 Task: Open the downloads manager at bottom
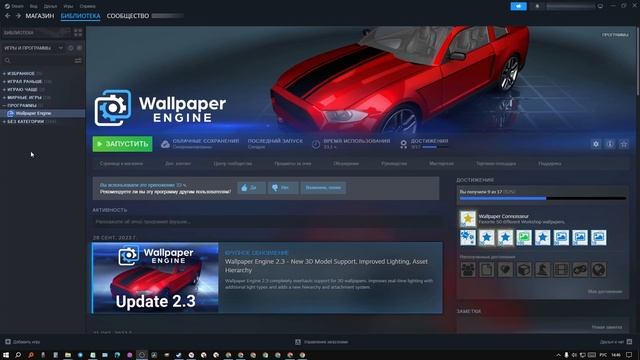tap(322, 342)
